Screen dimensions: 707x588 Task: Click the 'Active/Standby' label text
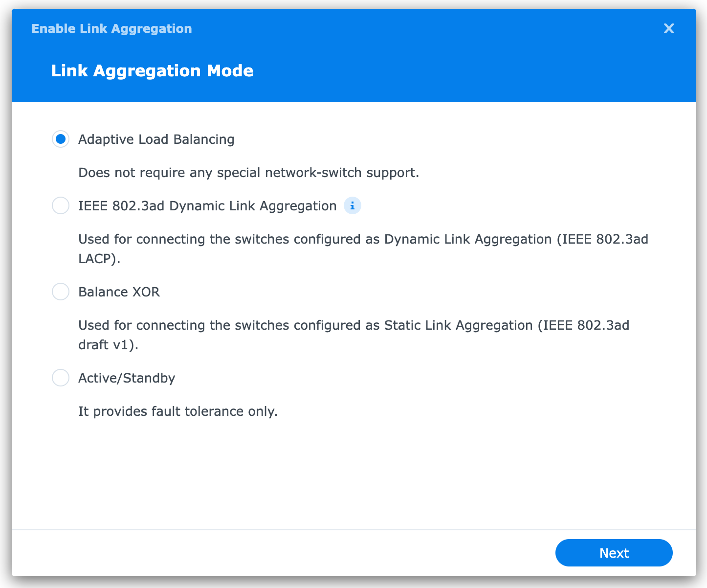[x=127, y=378]
